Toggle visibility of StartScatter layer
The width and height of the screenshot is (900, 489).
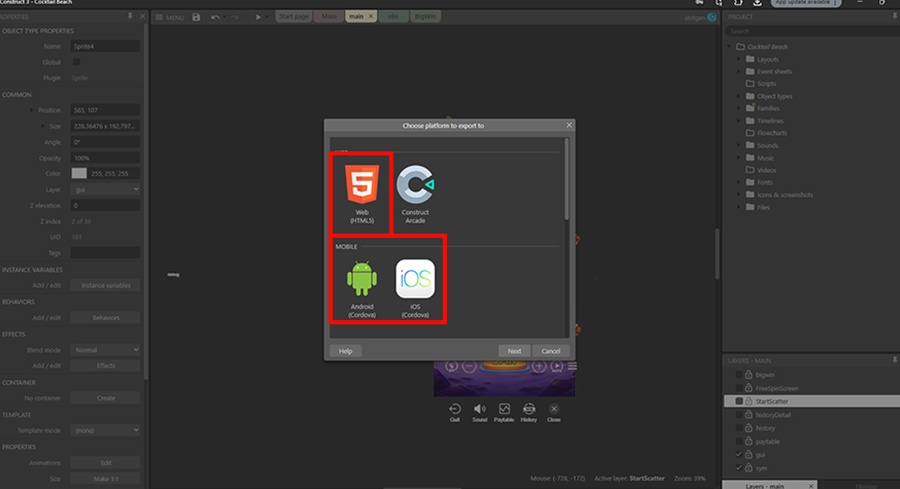pyautogui.click(x=739, y=401)
